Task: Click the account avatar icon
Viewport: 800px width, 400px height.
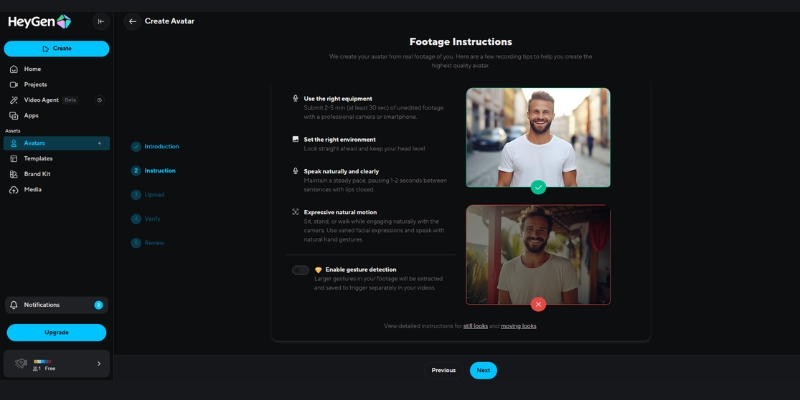Action: coord(21,363)
